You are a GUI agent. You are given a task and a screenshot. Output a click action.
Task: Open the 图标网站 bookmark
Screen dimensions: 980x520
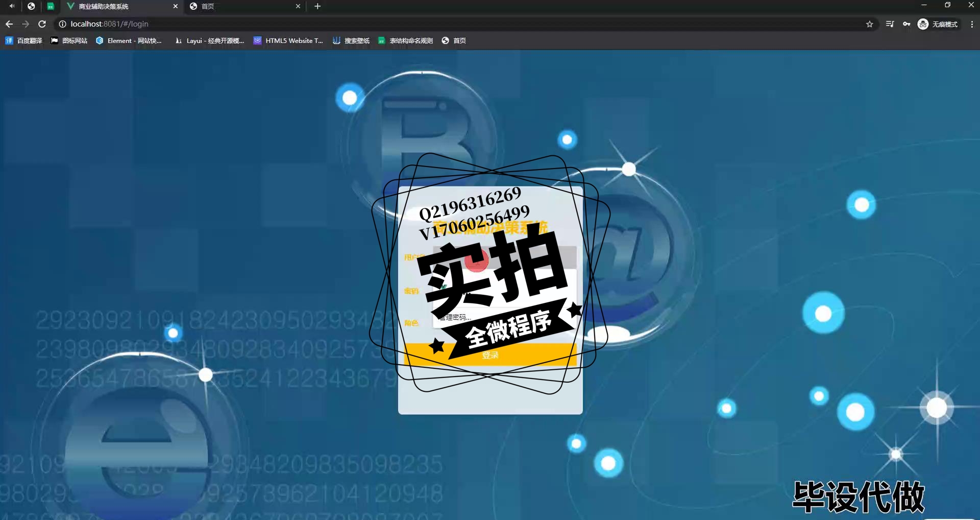[x=69, y=40]
